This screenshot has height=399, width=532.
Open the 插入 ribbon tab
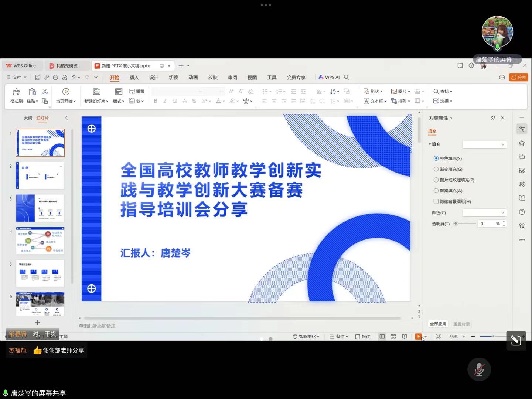pos(134,78)
